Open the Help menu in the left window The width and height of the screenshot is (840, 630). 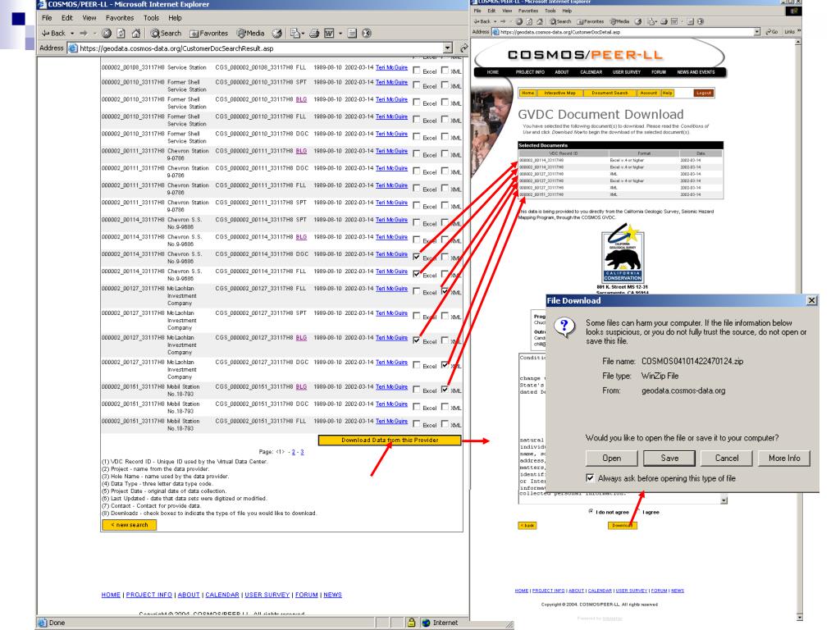(176, 18)
